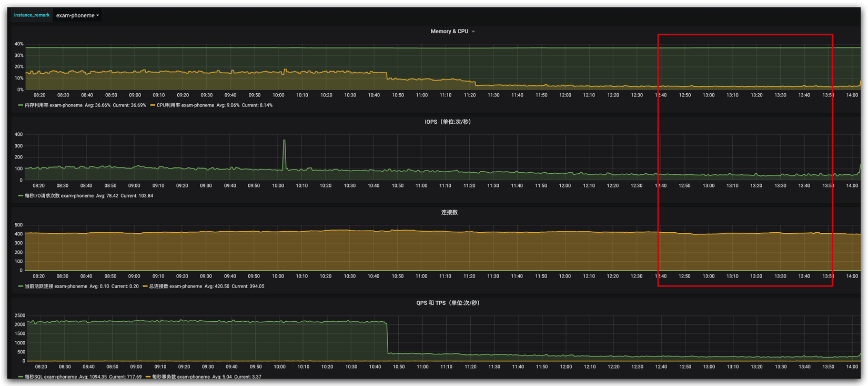
Task: Toggle the 每秒I/O请求次数 exam-phoneme legend series
Action: pos(59,196)
